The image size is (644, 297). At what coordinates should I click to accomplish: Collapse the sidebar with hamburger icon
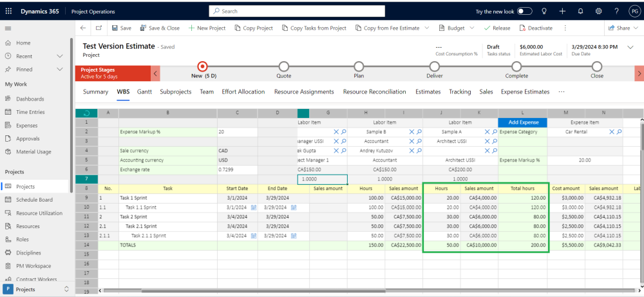[x=8, y=28]
